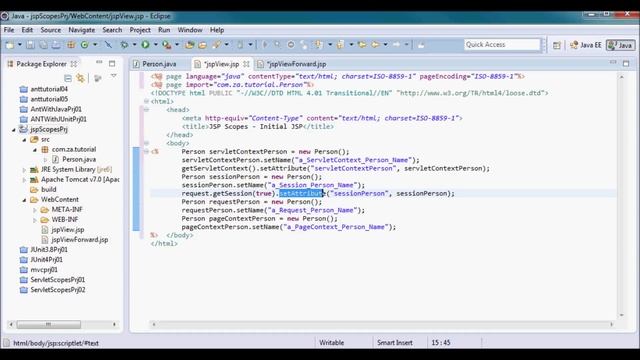Screen dimensions: 640x360
Task: Open the Source menu
Action: (51, 30)
